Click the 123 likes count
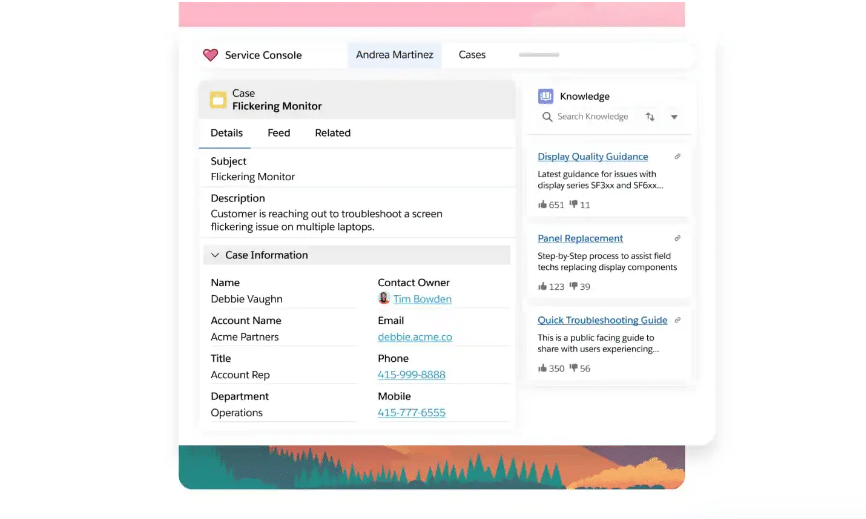 pyautogui.click(x=556, y=287)
